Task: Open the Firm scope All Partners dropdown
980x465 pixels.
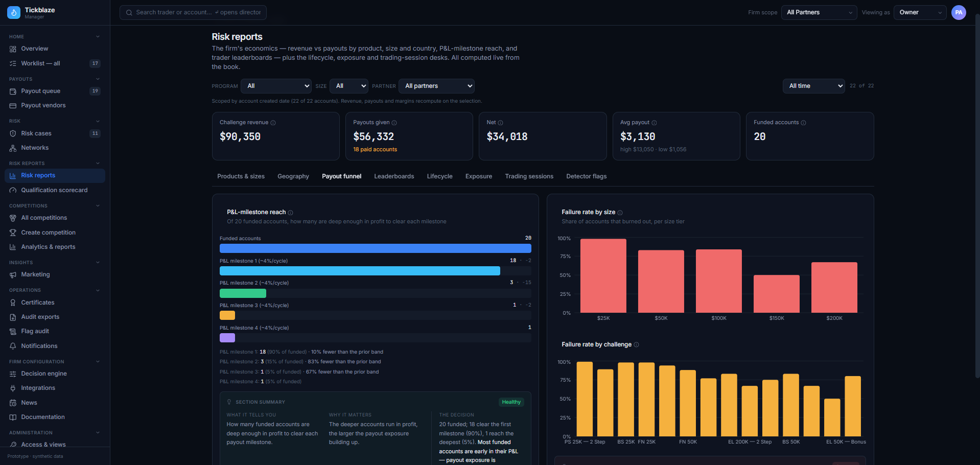Action: (x=819, y=12)
